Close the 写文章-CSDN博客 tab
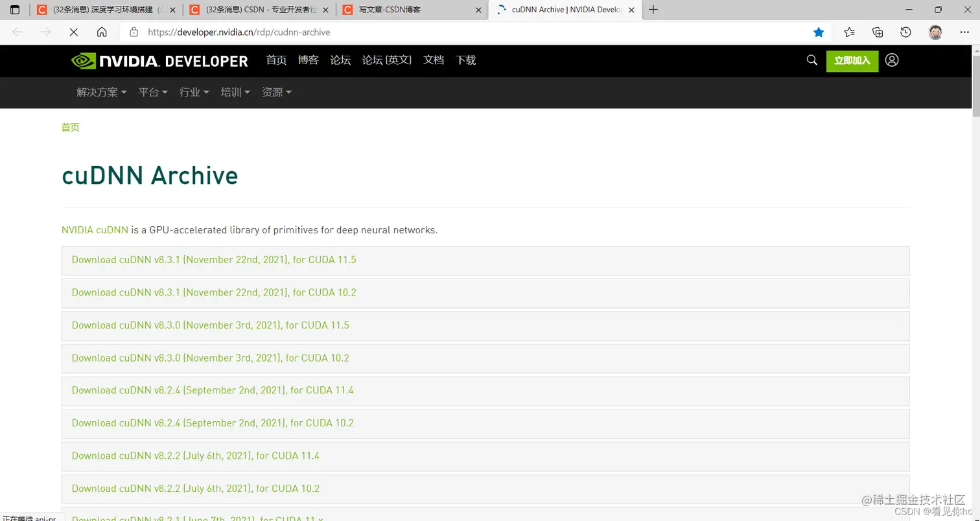 coord(479,10)
